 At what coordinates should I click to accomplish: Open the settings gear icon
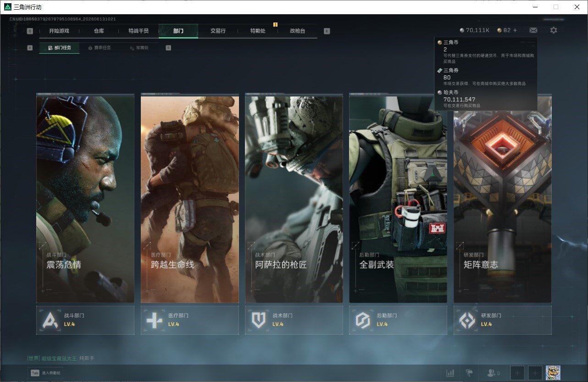coord(554,30)
